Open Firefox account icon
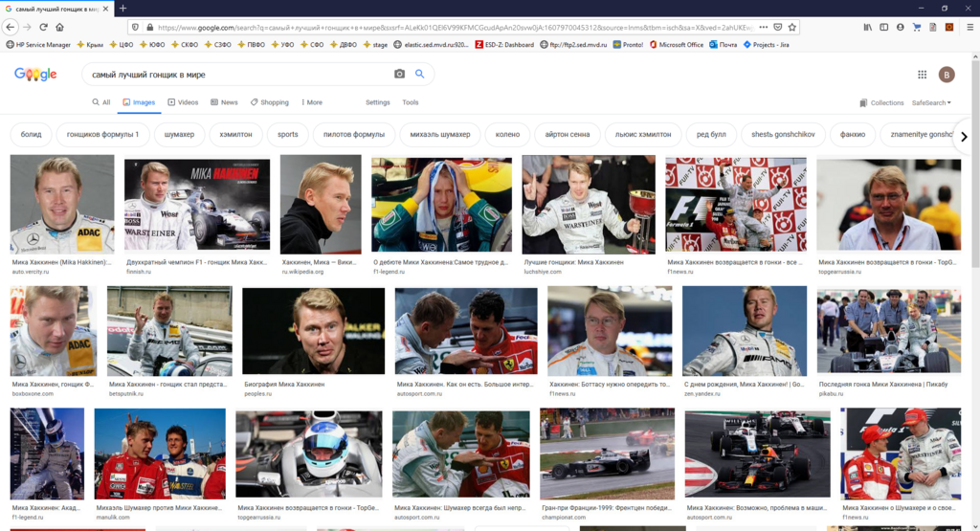The image size is (980, 531). click(x=900, y=27)
